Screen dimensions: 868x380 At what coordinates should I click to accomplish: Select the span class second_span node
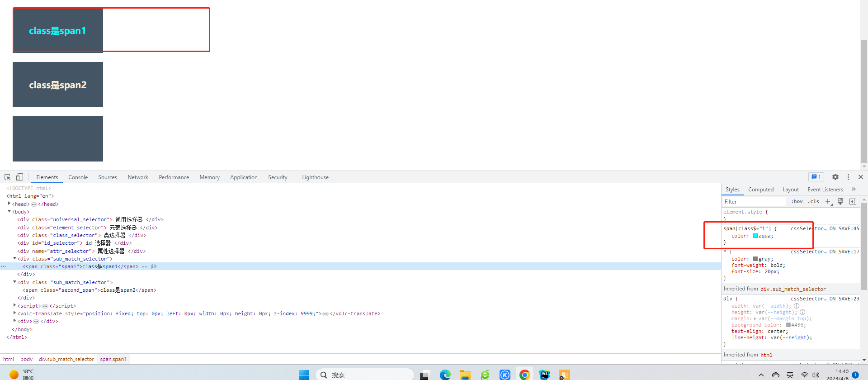(x=90, y=290)
